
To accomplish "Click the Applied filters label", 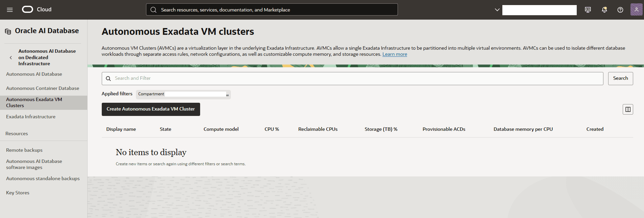I will point(117,94).
